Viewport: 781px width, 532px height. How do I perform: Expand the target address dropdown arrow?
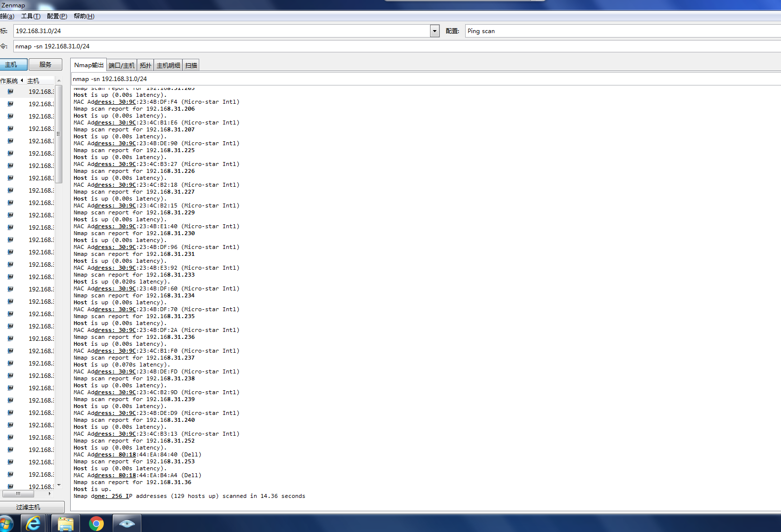(434, 31)
